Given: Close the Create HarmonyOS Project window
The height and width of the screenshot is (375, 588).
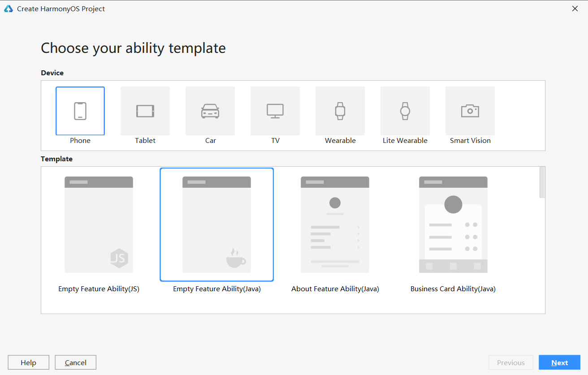Looking at the screenshot, I should click(x=575, y=9).
